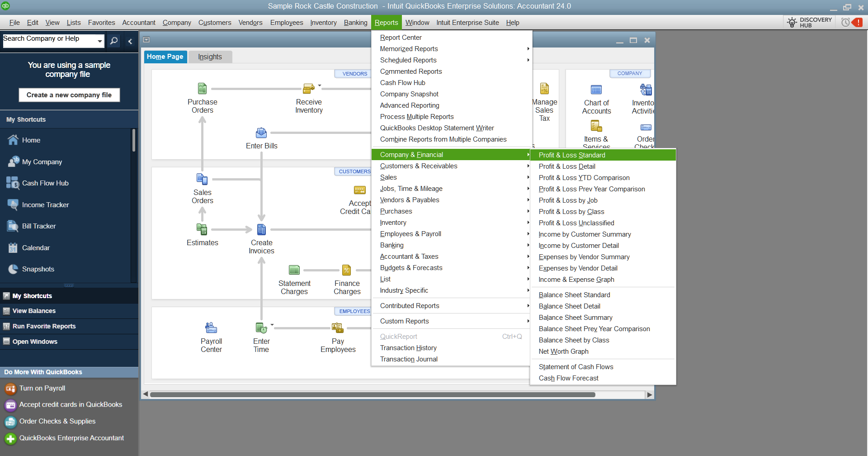Expand the Receive Inventory dropdown arrow

[x=320, y=85]
